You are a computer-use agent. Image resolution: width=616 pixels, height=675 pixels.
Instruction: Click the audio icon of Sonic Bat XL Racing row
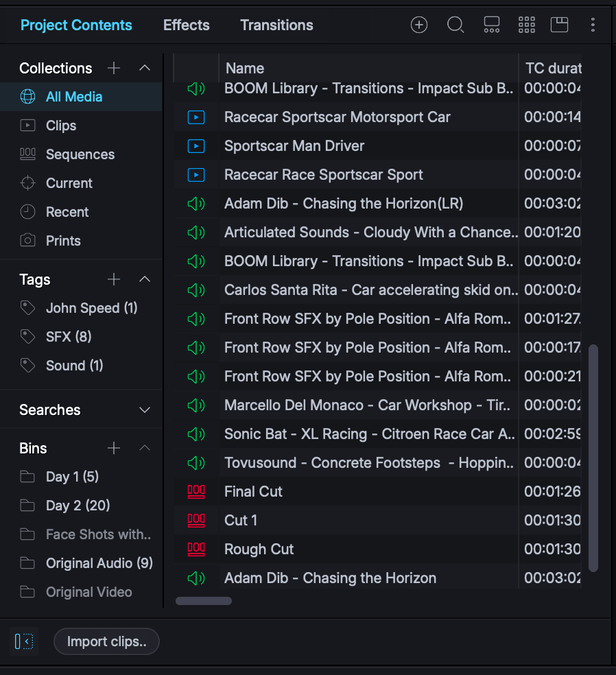[x=196, y=434]
